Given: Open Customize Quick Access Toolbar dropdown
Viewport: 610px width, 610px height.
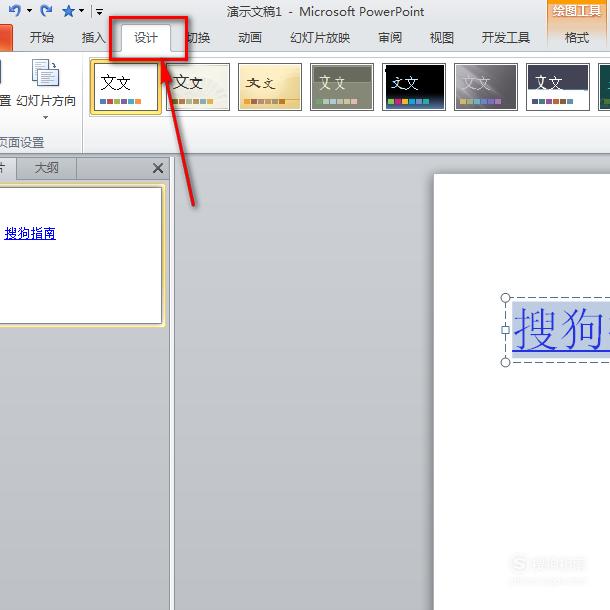Looking at the screenshot, I should tap(100, 12).
